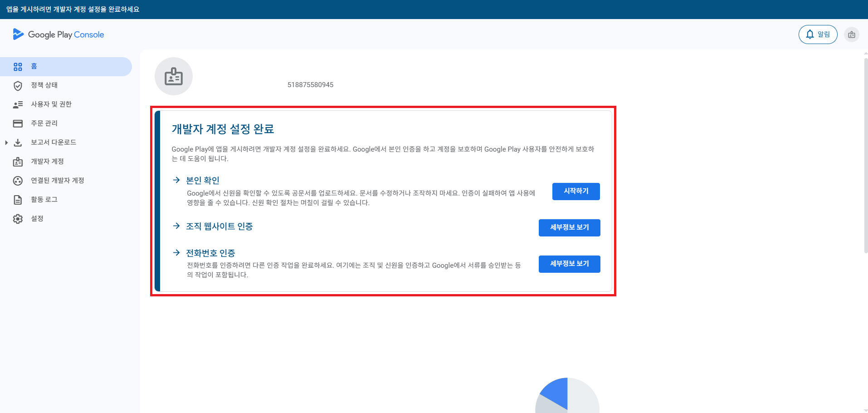Click the Google Play Console logo icon

point(18,34)
